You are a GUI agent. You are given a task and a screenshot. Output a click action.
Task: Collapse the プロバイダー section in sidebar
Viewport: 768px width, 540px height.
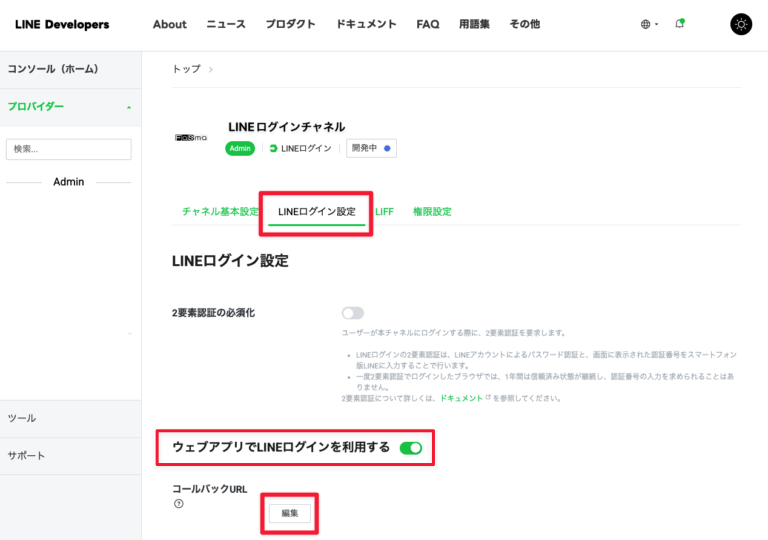pos(128,106)
